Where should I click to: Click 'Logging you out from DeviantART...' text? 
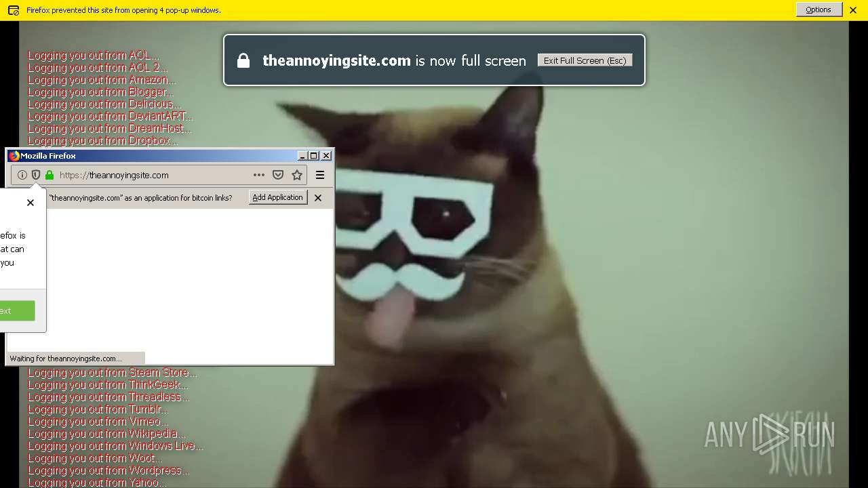point(110,117)
